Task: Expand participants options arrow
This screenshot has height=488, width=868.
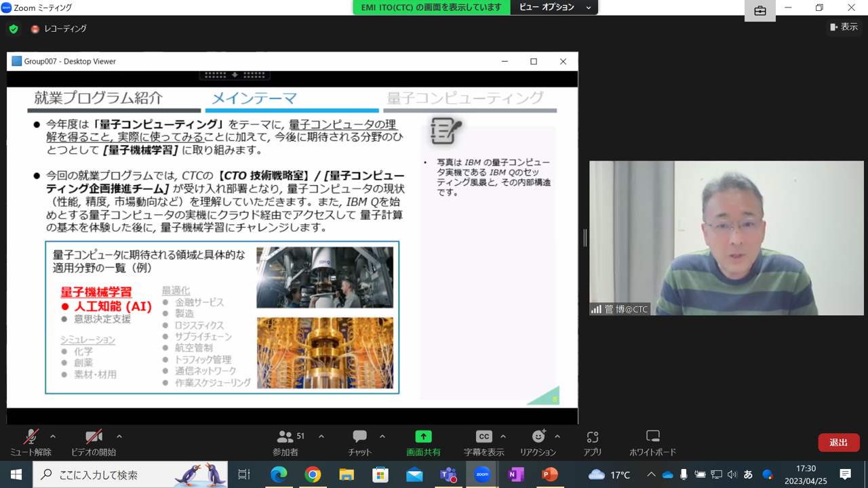Action: click(321, 436)
